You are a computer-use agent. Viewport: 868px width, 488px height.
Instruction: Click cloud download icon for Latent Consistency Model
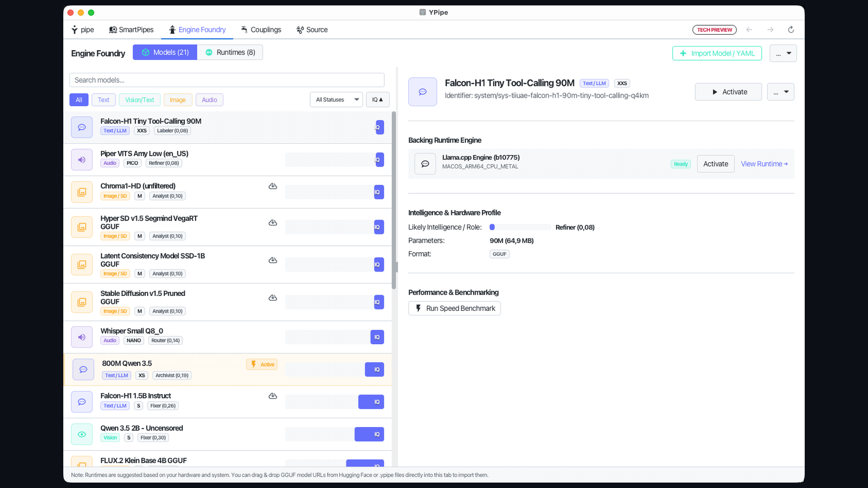coord(273,260)
